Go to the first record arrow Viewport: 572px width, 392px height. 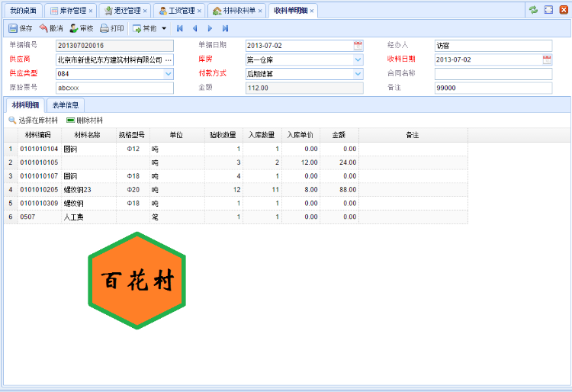pyautogui.click(x=180, y=28)
